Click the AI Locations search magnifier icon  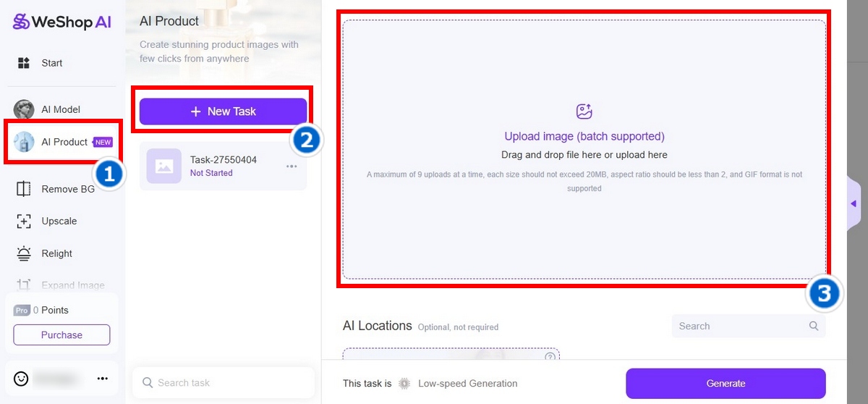[814, 326]
